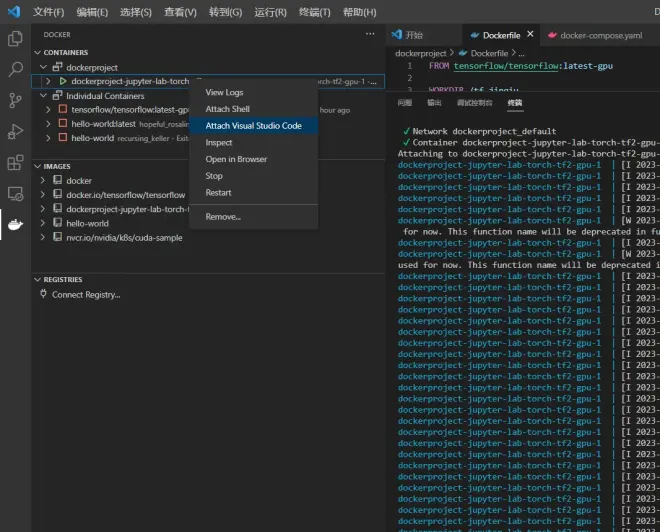
Task: Collapse the CONTAINERS section
Action: 37,52
